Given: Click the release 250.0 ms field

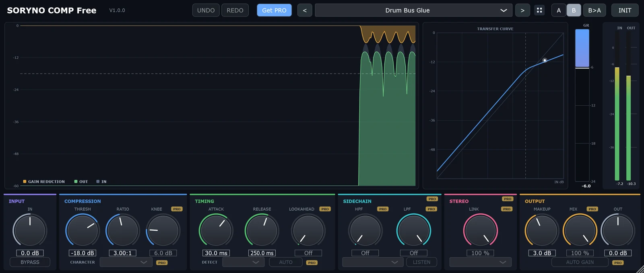Looking at the screenshot, I should point(262,253).
